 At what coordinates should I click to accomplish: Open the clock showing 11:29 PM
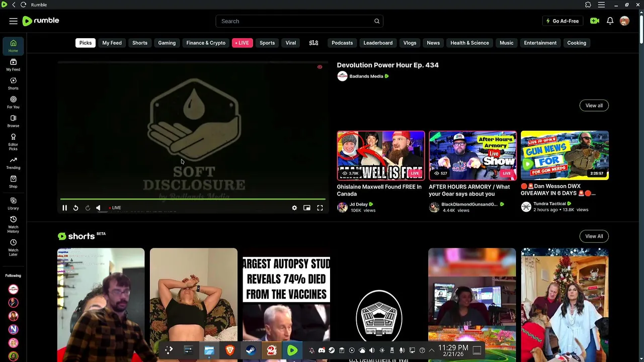pyautogui.click(x=453, y=350)
